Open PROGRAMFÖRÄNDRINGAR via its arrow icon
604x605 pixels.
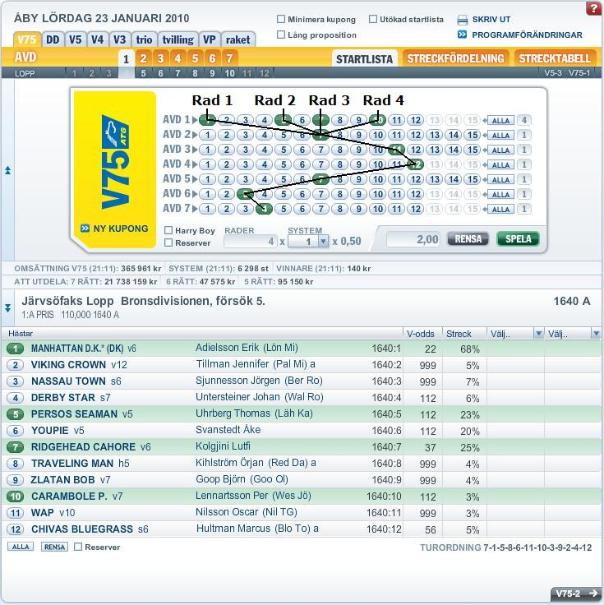pos(463,35)
